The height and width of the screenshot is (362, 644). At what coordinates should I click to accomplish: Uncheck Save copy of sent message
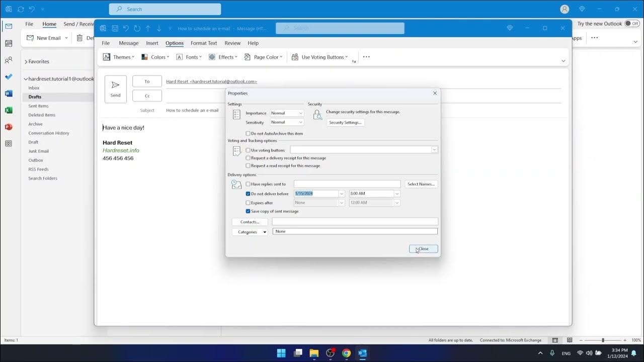click(x=248, y=212)
